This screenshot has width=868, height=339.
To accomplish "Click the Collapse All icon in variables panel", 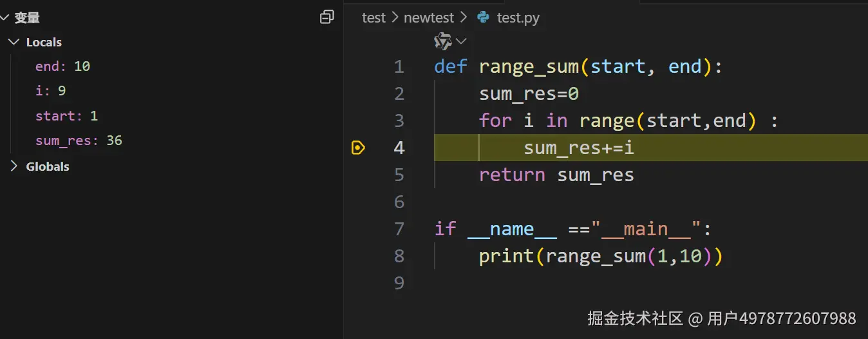I will point(327,17).
